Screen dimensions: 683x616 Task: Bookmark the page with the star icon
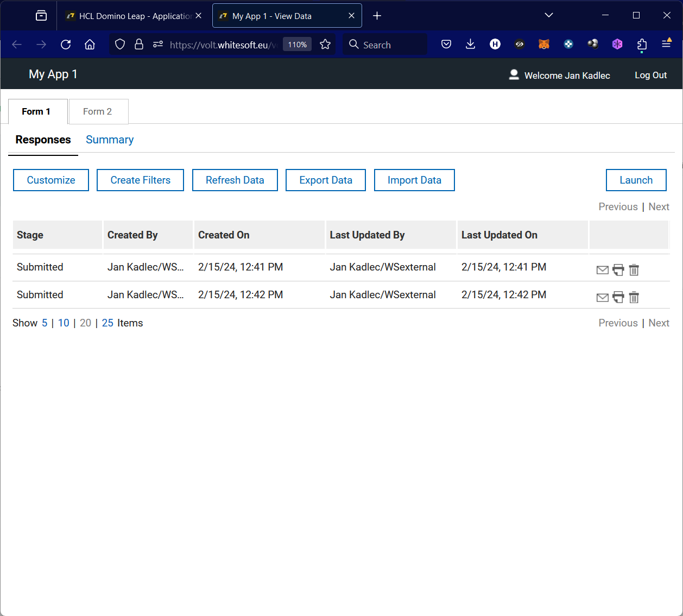click(x=325, y=44)
